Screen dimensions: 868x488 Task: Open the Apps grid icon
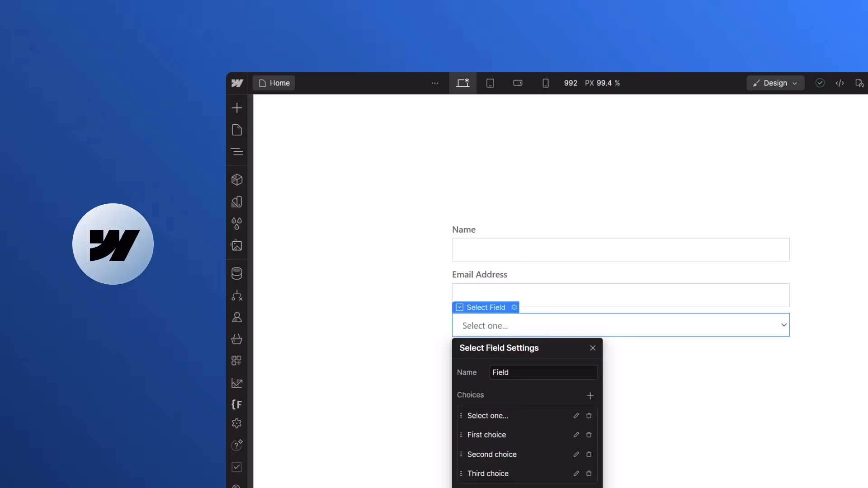tap(237, 361)
